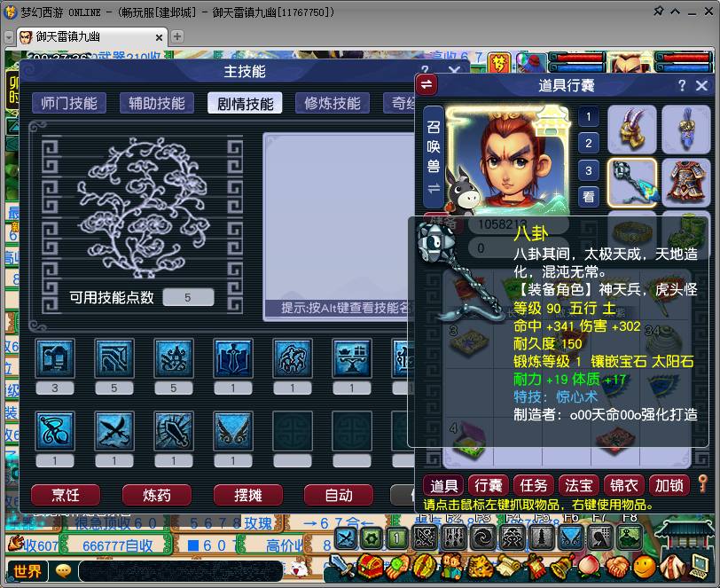Enable 自动 auto mode
The width and height of the screenshot is (720, 588).
338,496
